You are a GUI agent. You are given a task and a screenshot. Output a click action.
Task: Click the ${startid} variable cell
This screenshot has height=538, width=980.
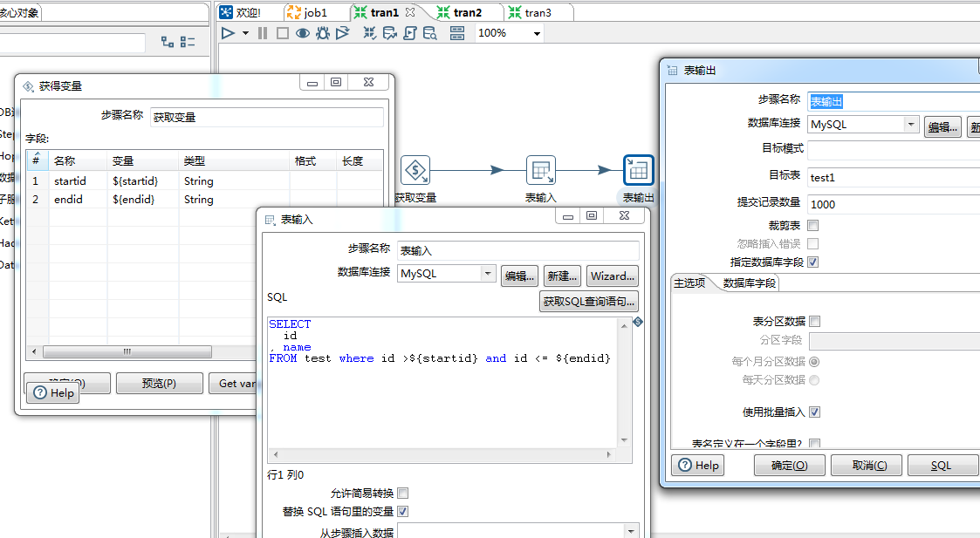click(143, 180)
